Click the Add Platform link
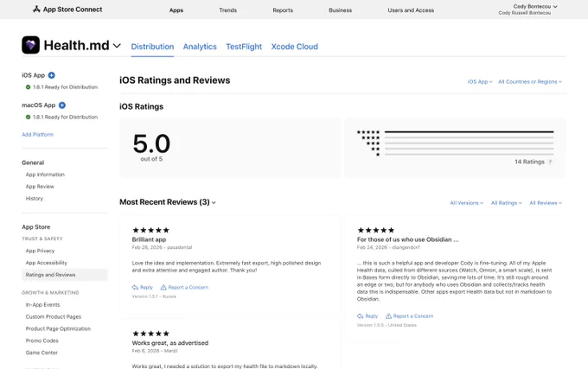The image size is (588, 369). [37, 135]
